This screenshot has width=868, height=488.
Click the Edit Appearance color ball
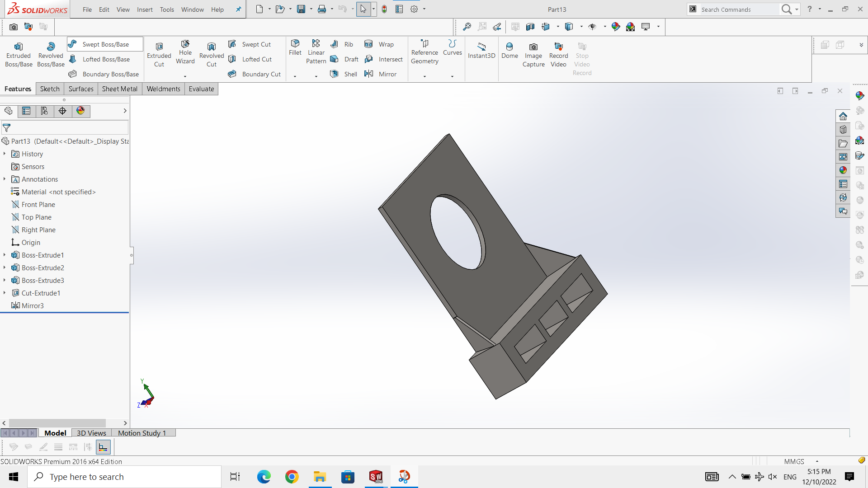(616, 27)
